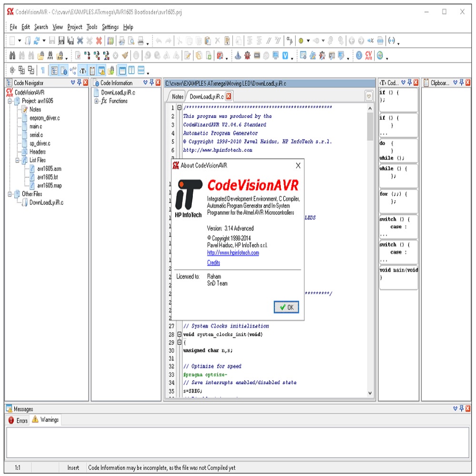Click the Debugger ladybug icon
The image size is (476, 476).
248,55
